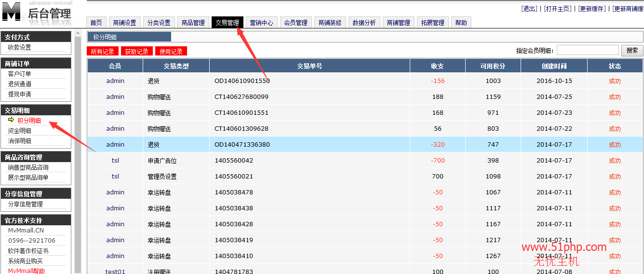This screenshot has width=644, height=274.
Task: Open 系统商业购买 link
Action: tap(25, 261)
